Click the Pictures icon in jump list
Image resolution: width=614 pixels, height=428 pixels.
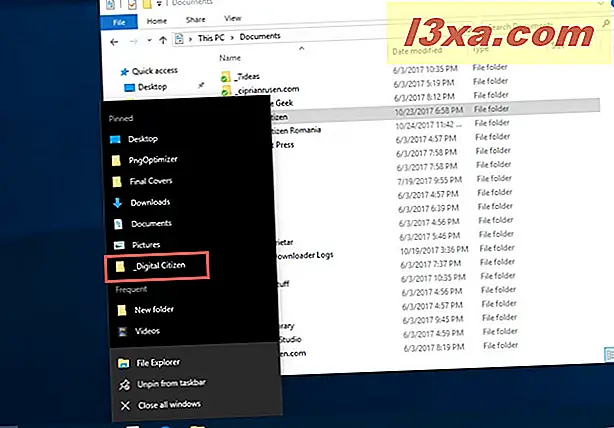[119, 246]
